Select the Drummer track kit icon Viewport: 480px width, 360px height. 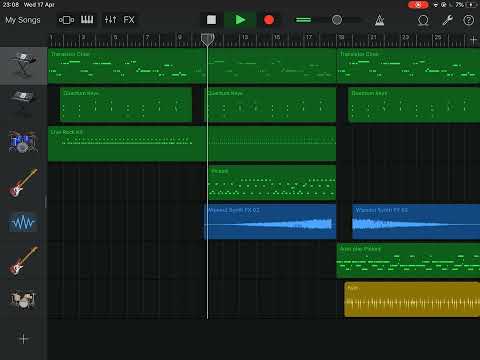pyautogui.click(x=23, y=299)
